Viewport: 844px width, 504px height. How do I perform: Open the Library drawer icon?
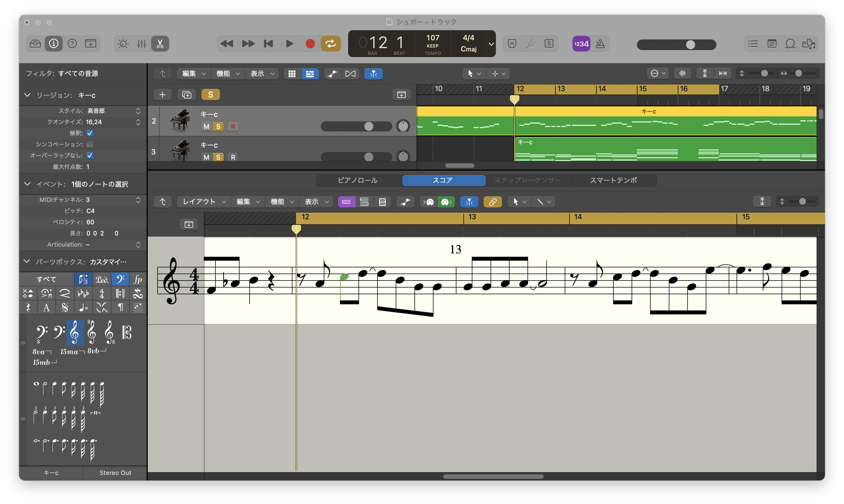pos(35,44)
